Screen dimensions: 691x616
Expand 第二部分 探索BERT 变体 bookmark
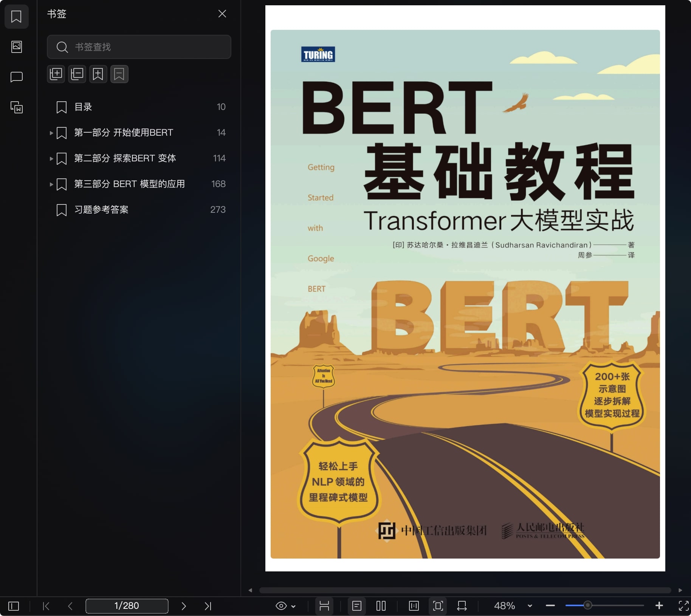tap(51, 158)
